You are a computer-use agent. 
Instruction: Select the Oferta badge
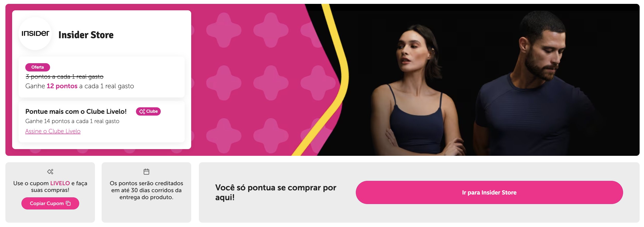coord(38,67)
